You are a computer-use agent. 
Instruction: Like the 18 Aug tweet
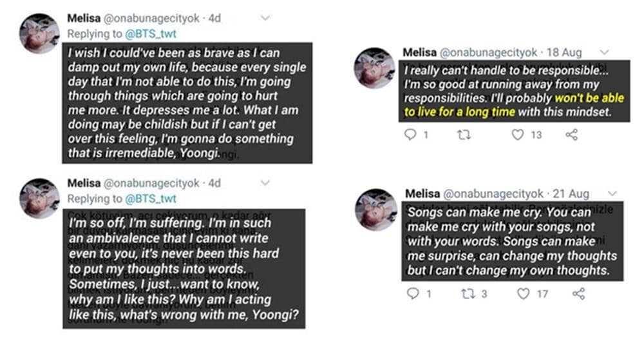point(518,135)
